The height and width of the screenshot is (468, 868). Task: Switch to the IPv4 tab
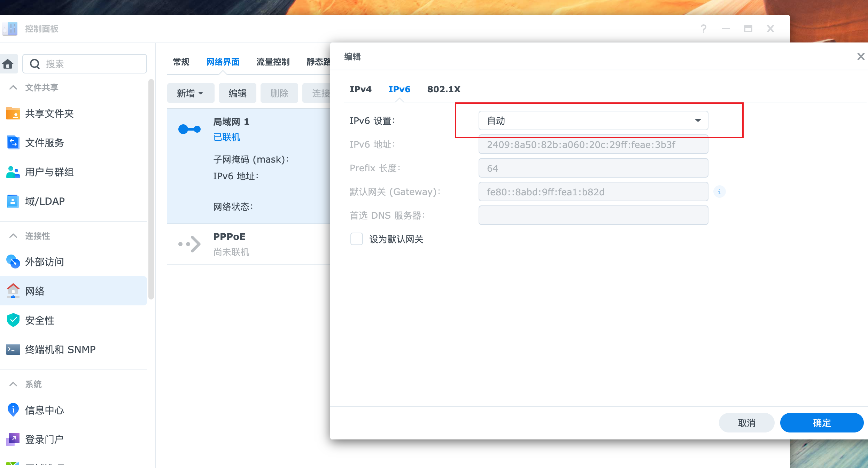360,89
